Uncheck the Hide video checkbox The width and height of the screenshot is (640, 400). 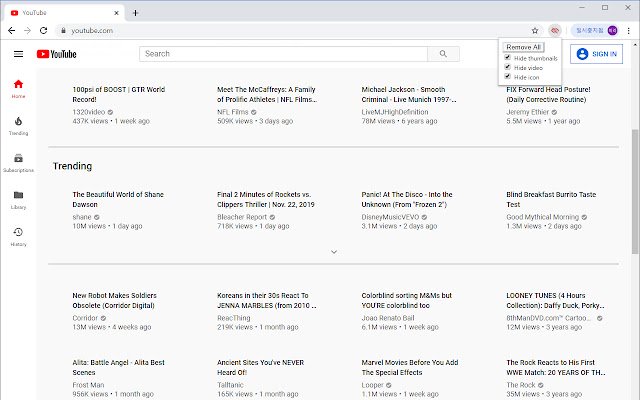tap(507, 67)
